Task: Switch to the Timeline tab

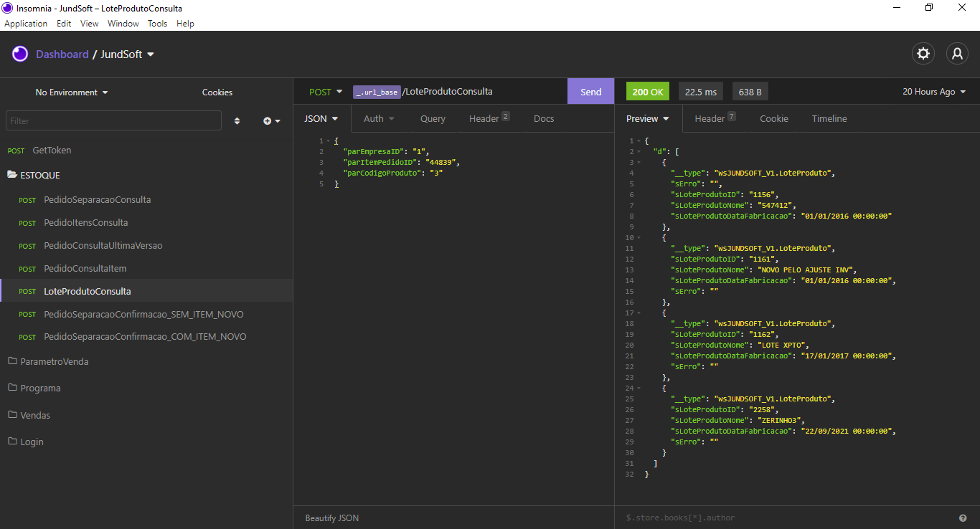Action: pyautogui.click(x=829, y=119)
